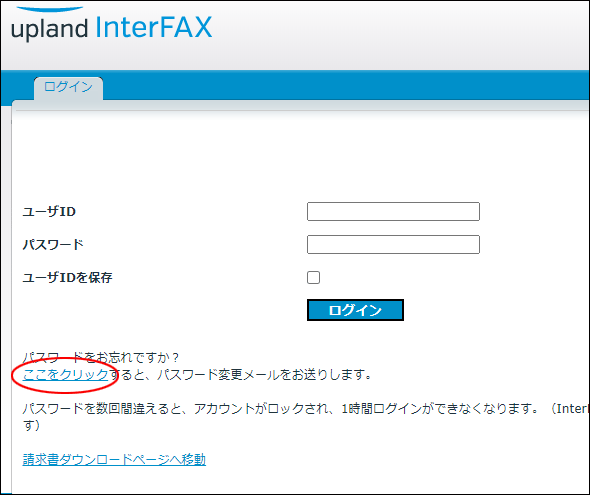Enable the ユーザIDを保存 checkbox
The height and width of the screenshot is (495, 590).
(313, 278)
